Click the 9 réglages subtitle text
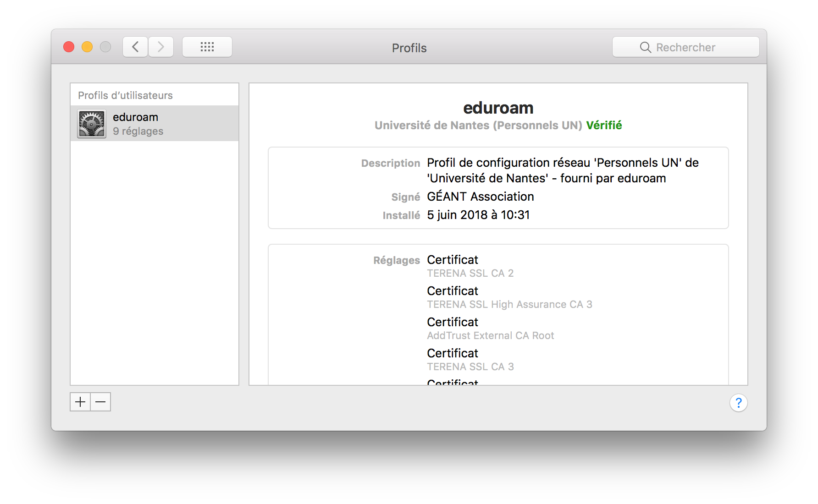Screen dimensions: 818x504 138,131
